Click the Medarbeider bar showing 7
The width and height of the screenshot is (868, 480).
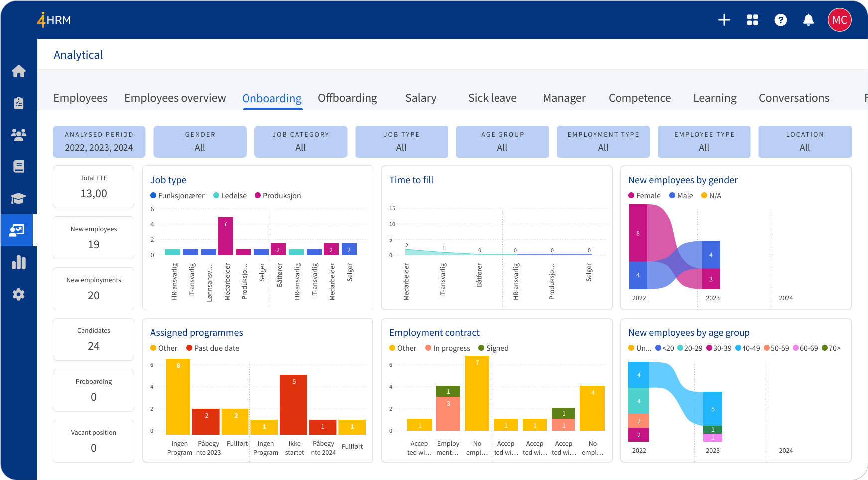tap(225, 236)
